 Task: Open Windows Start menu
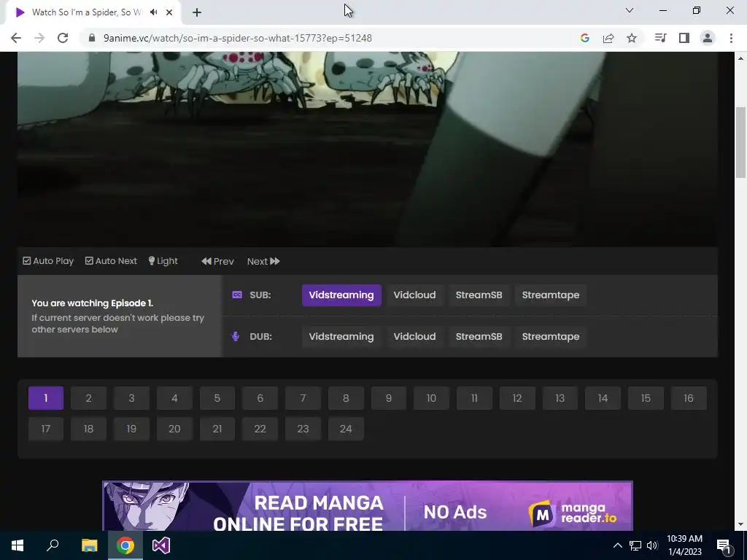point(18,545)
